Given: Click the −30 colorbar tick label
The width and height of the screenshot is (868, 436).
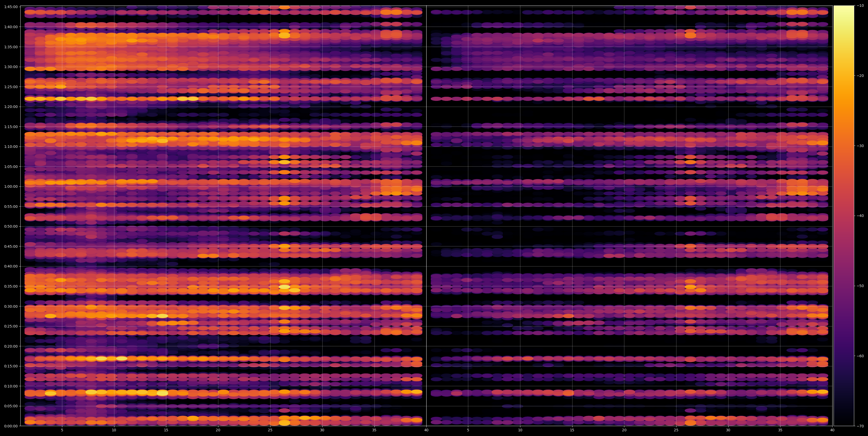Looking at the screenshot, I should point(860,146).
